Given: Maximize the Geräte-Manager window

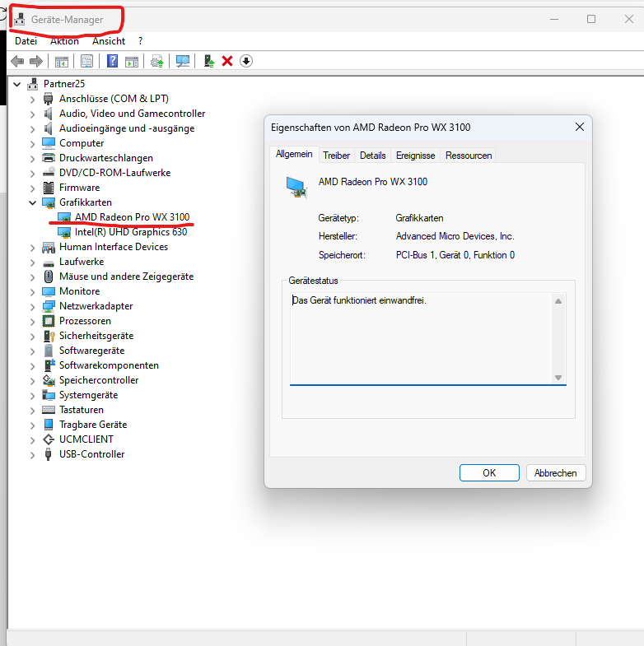Looking at the screenshot, I should (x=591, y=19).
